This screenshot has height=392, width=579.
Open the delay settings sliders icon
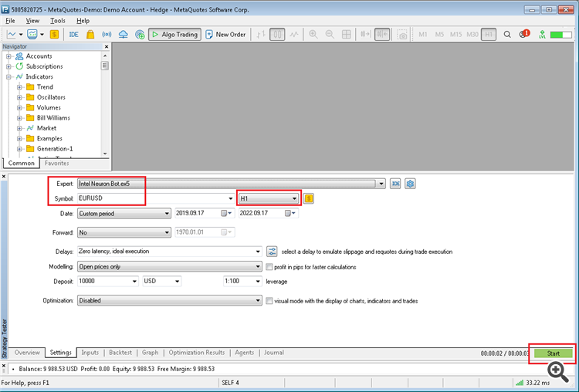(272, 252)
